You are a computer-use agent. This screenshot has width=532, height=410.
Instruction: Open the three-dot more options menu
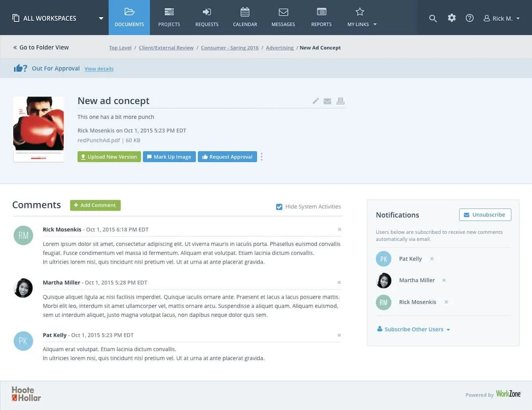click(x=262, y=157)
